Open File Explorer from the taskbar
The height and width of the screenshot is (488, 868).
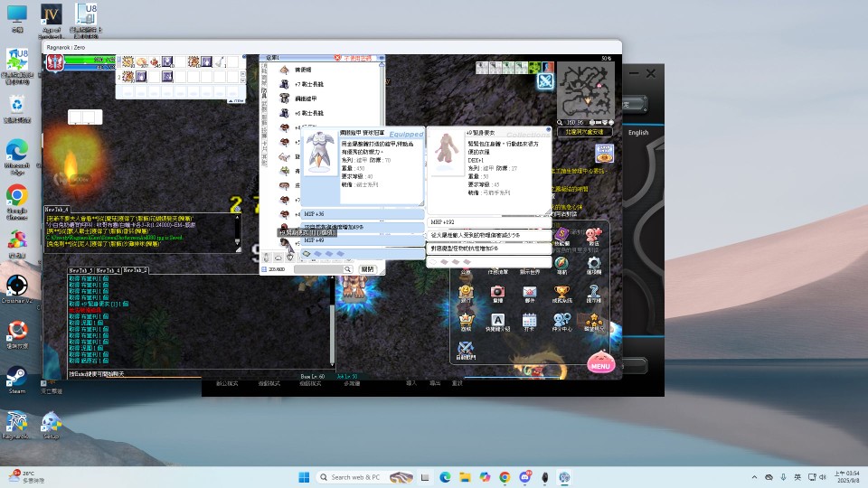click(x=465, y=477)
